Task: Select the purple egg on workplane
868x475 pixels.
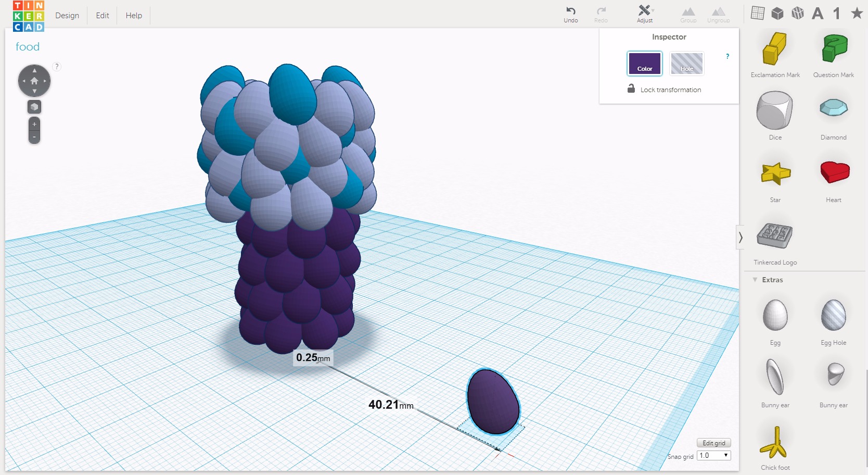Action: [x=493, y=401]
